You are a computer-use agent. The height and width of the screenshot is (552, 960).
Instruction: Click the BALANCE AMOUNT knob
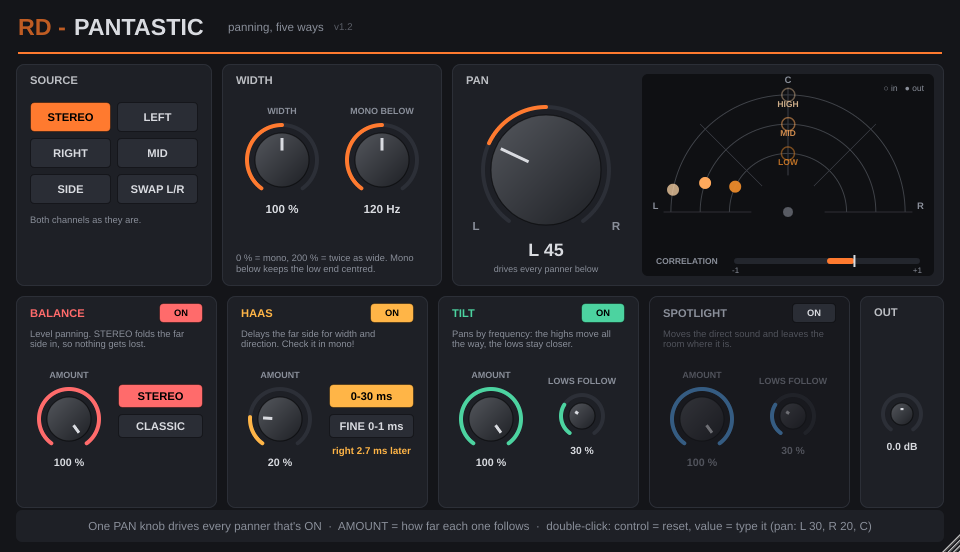(69, 419)
